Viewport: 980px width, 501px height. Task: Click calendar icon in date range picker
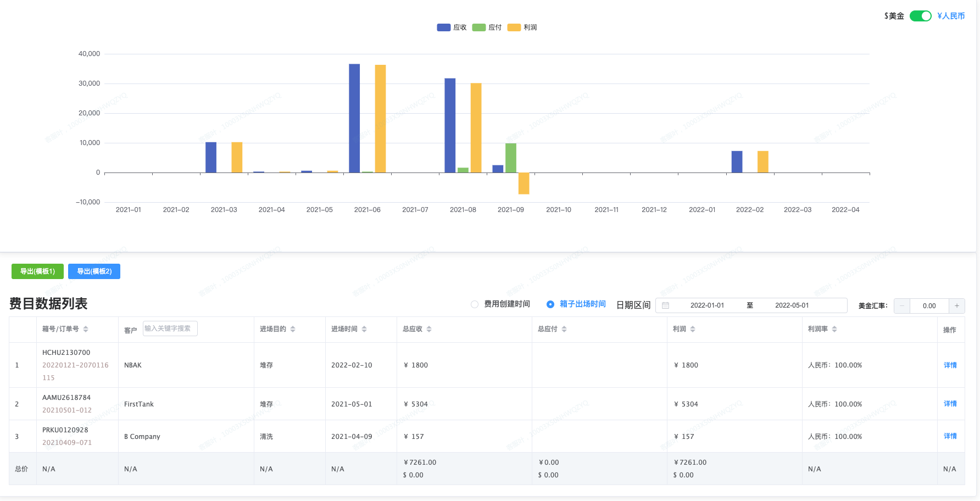(666, 305)
